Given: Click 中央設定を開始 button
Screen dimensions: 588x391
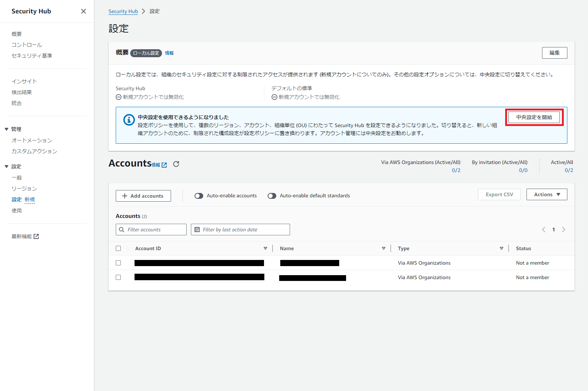Looking at the screenshot, I should point(534,117).
